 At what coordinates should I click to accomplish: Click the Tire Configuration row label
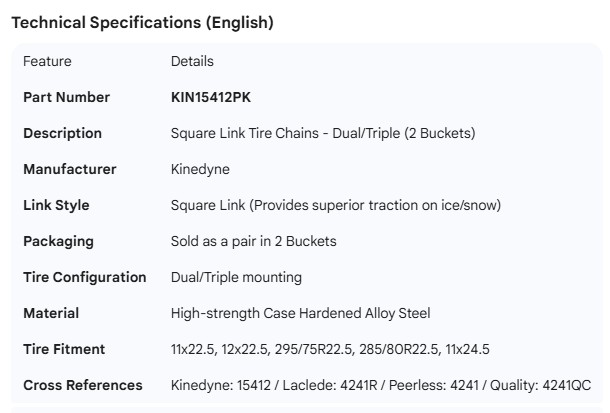84,277
